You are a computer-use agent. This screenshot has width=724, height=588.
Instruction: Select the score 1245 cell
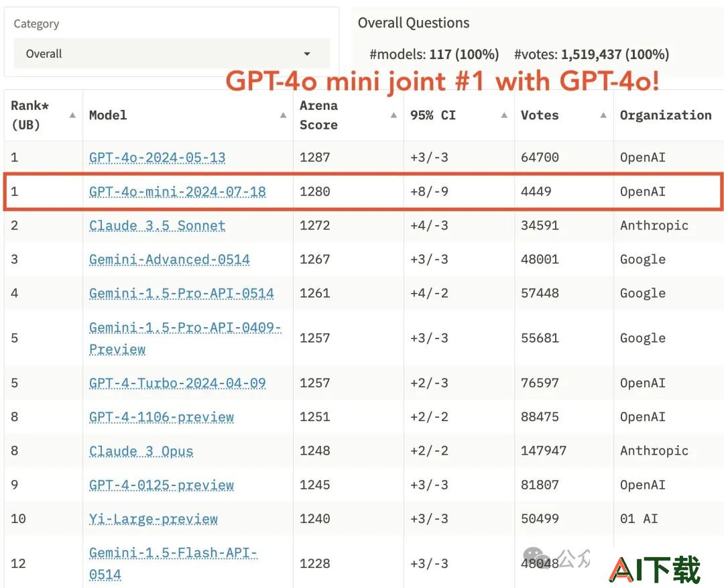click(x=314, y=485)
